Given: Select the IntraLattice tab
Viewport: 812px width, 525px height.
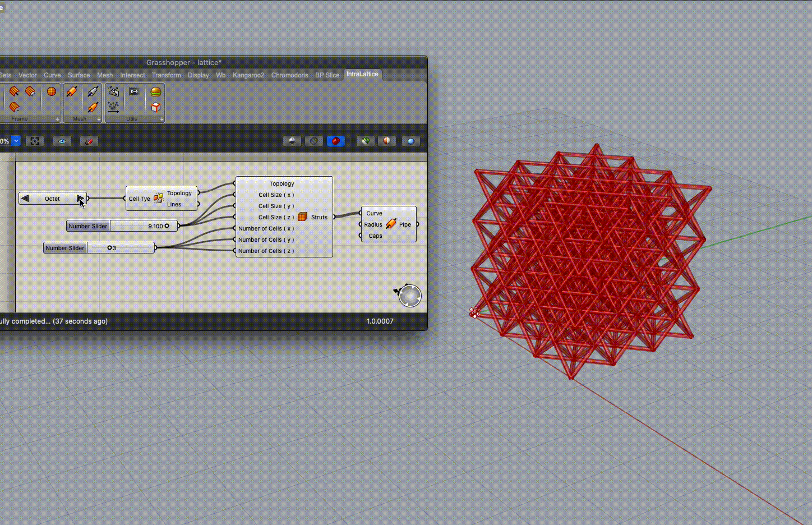Looking at the screenshot, I should click(362, 74).
